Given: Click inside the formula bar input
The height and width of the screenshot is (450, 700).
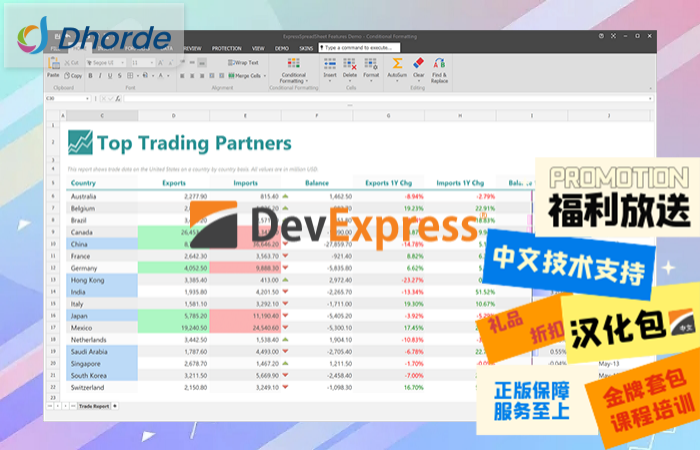Looking at the screenshot, I should coord(385,99).
